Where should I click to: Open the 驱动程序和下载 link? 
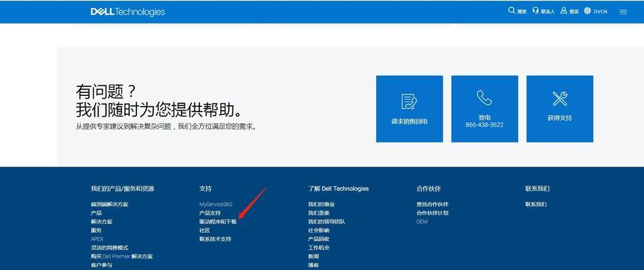218,221
